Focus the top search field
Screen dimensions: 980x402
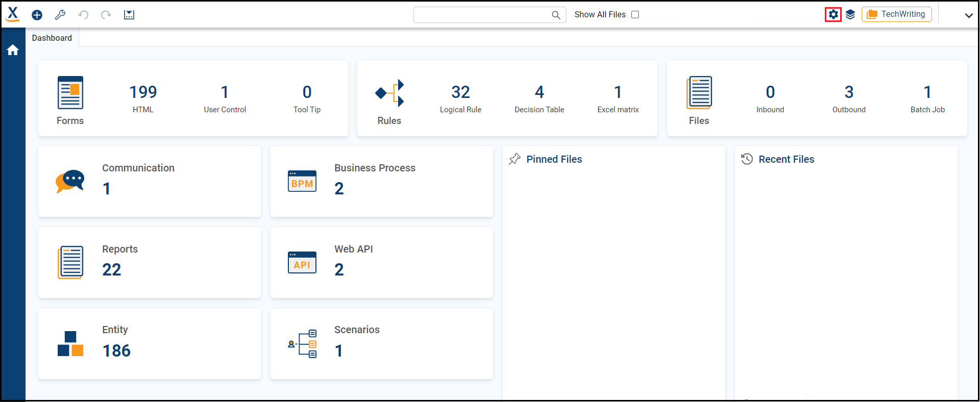(482, 15)
